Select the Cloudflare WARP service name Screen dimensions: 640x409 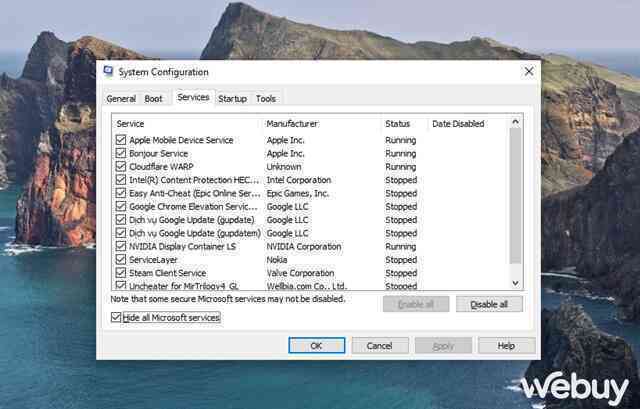[x=161, y=167]
